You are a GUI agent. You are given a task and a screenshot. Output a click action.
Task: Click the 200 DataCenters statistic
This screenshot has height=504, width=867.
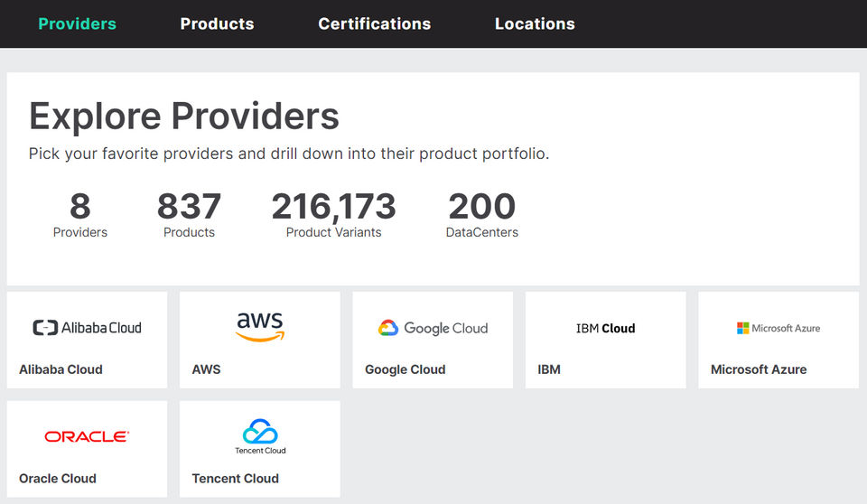482,215
